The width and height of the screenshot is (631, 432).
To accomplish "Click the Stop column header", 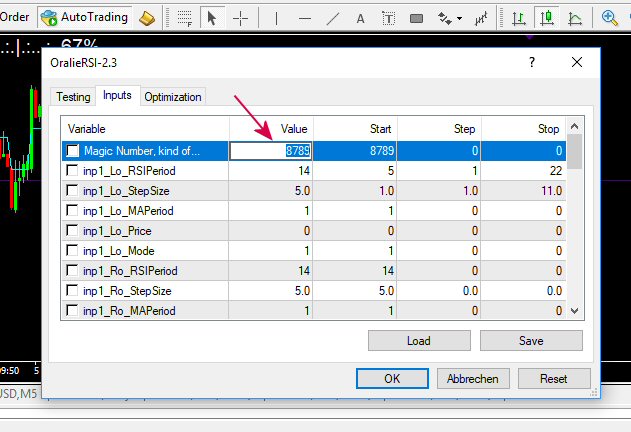I will [524, 129].
